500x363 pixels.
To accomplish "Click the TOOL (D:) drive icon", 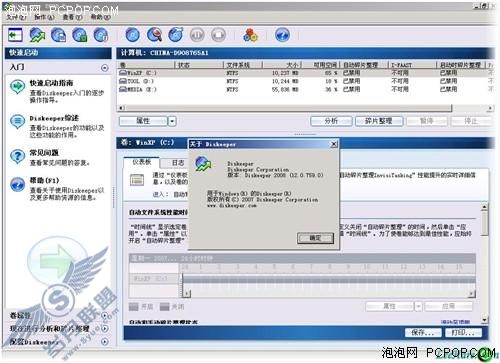I will point(123,81).
